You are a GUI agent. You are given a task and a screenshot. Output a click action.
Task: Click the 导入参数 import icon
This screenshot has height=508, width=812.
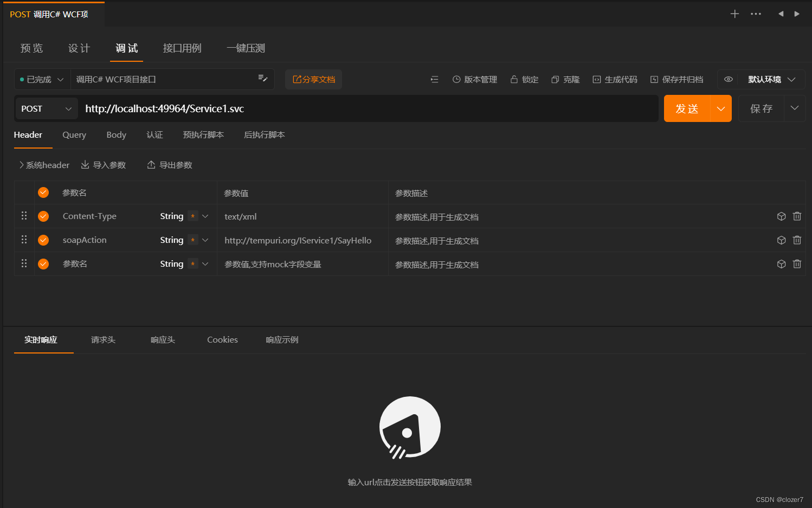point(85,165)
